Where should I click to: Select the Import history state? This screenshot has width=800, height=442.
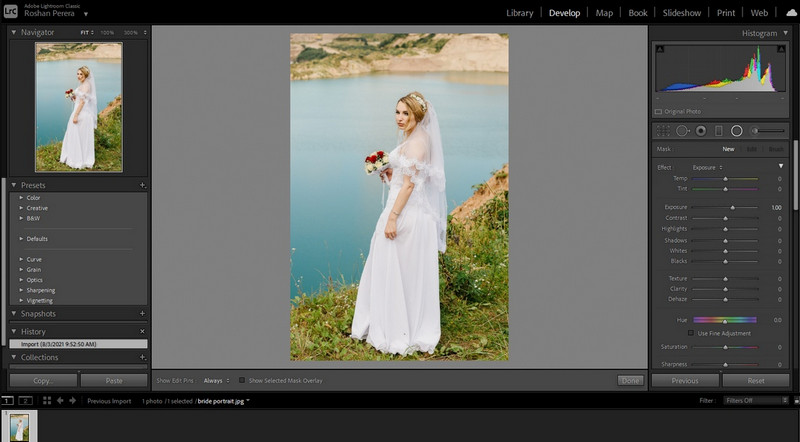click(x=79, y=344)
